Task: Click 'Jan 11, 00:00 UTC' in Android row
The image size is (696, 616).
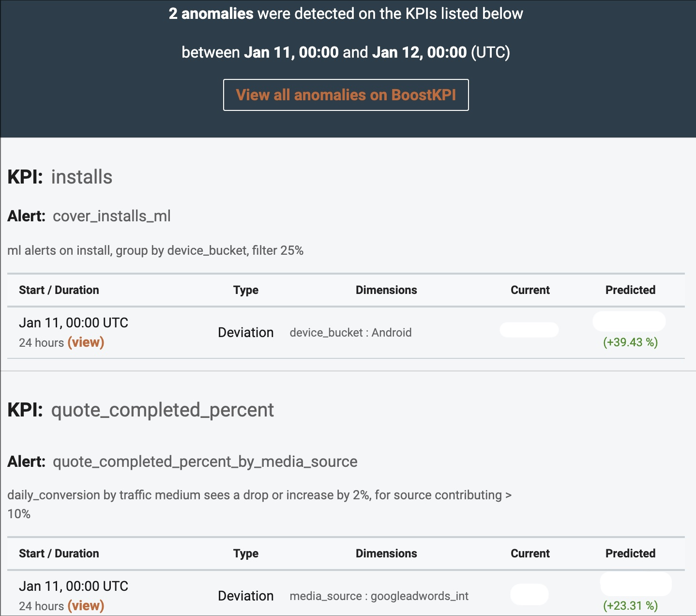Action: pyautogui.click(x=74, y=323)
